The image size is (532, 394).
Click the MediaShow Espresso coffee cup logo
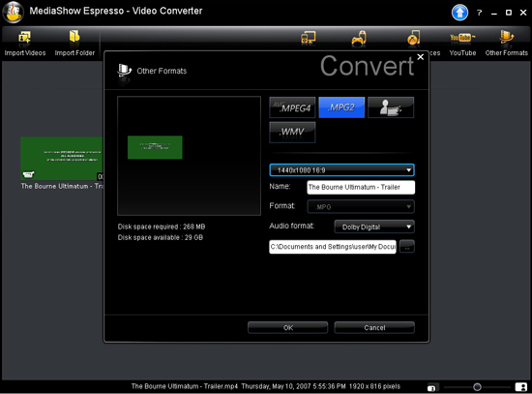pos(13,13)
